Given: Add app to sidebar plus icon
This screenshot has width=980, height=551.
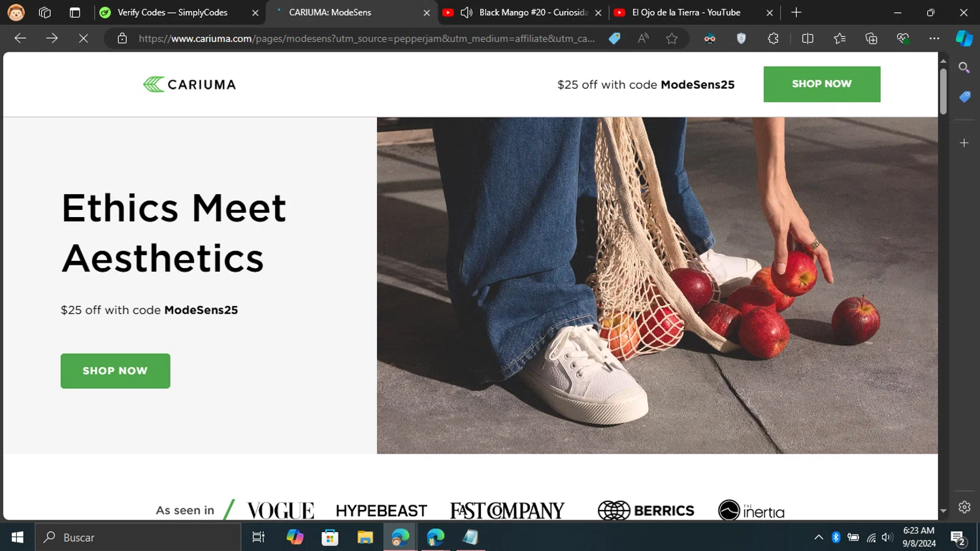Looking at the screenshot, I should coord(964,142).
